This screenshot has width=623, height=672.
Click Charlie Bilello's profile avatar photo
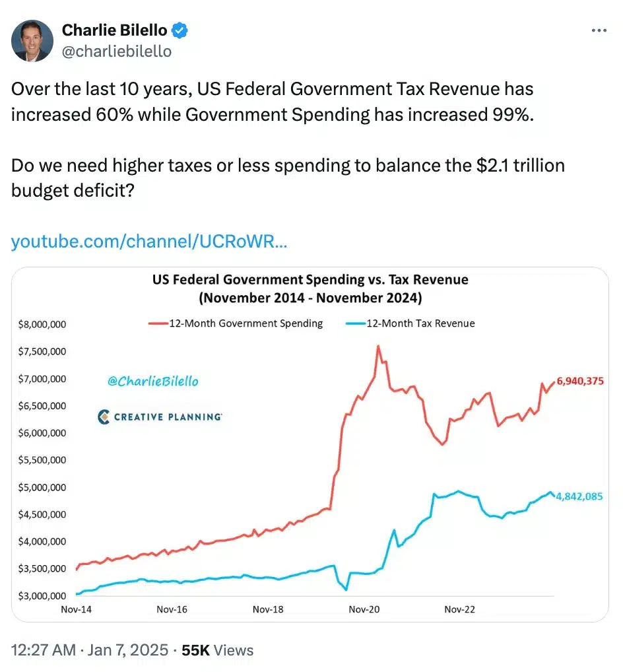[32, 41]
